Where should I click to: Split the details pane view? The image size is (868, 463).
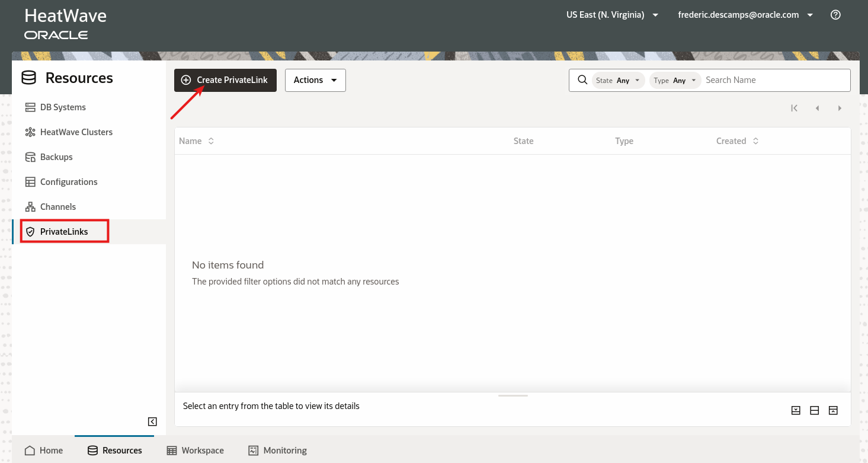pos(815,410)
